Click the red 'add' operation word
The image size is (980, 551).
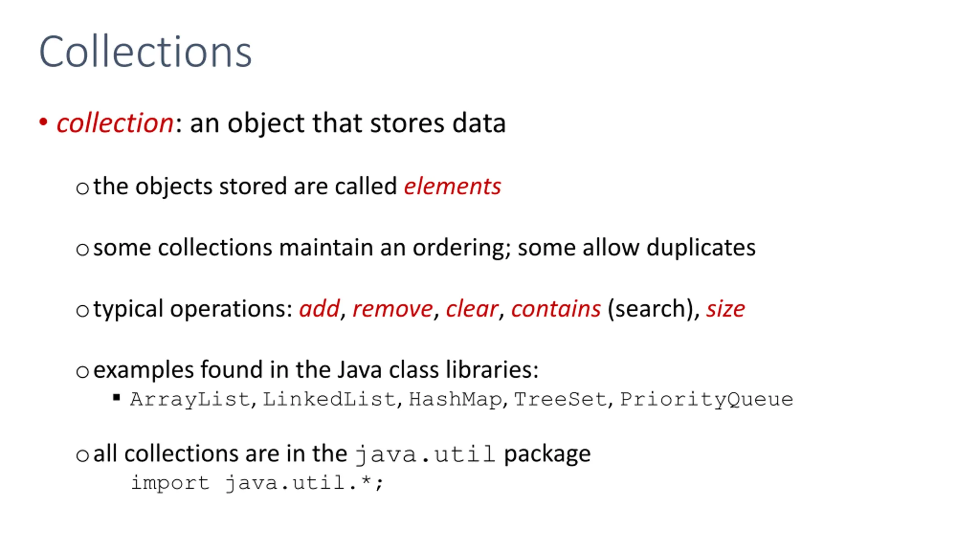319,308
